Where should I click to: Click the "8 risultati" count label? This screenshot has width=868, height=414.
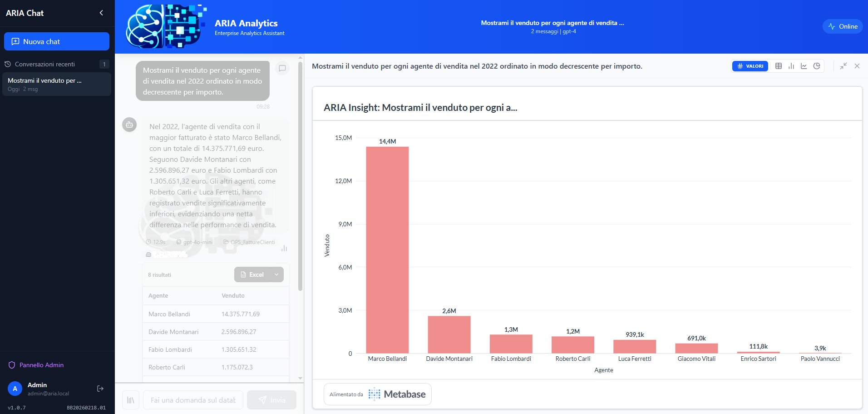pos(159,275)
